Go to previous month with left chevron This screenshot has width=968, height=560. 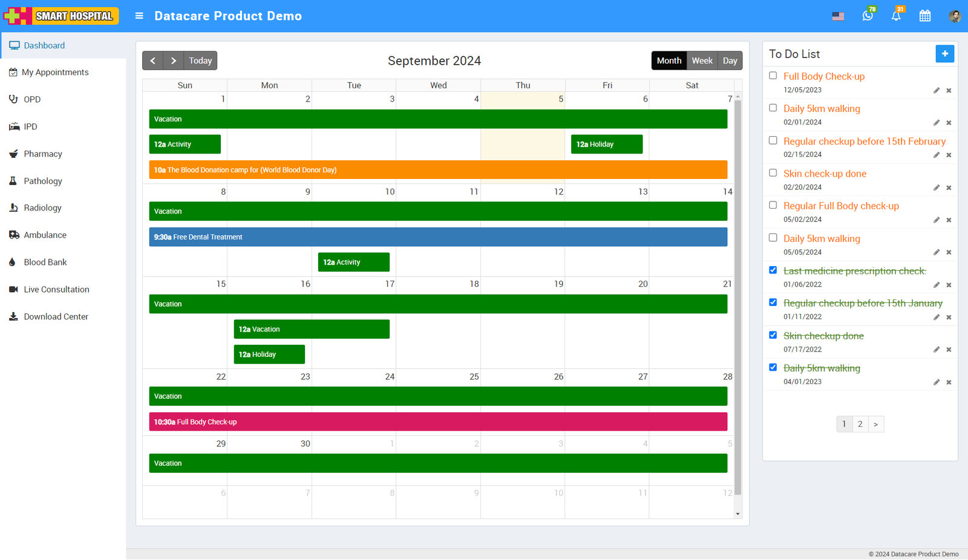tap(153, 60)
